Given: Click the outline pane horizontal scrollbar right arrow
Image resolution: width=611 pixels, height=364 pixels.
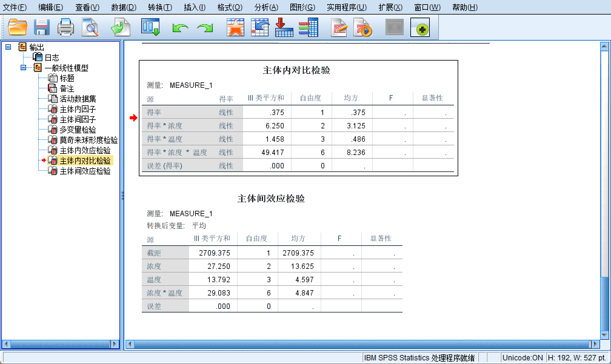Looking at the screenshot, I should click(115, 344).
